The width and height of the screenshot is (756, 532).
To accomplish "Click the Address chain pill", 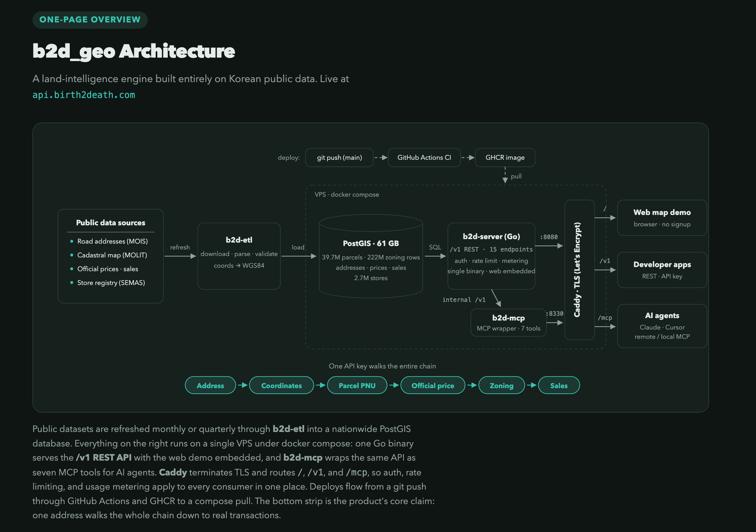I will (211, 385).
